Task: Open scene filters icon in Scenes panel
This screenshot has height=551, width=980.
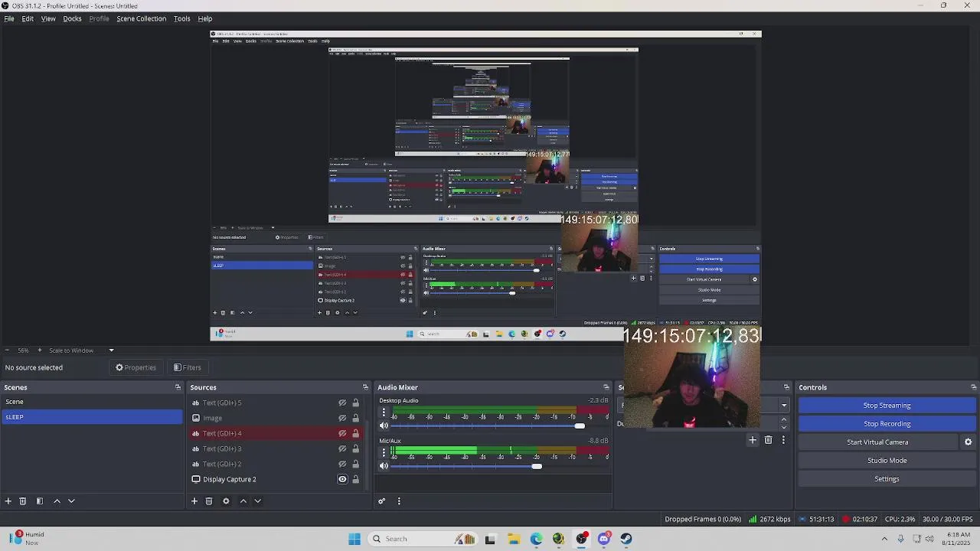Action: [40, 501]
